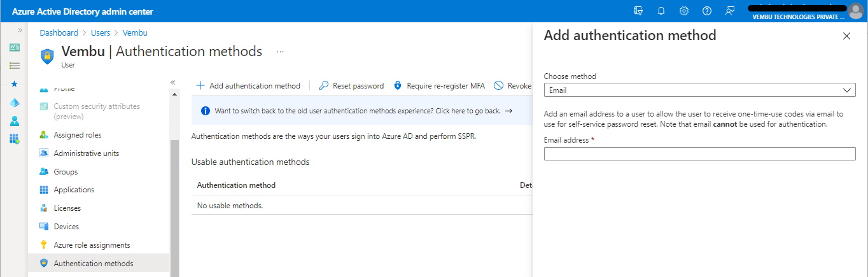Expand the left portal navigation chevrons
868x277 pixels.
[x=20, y=31]
